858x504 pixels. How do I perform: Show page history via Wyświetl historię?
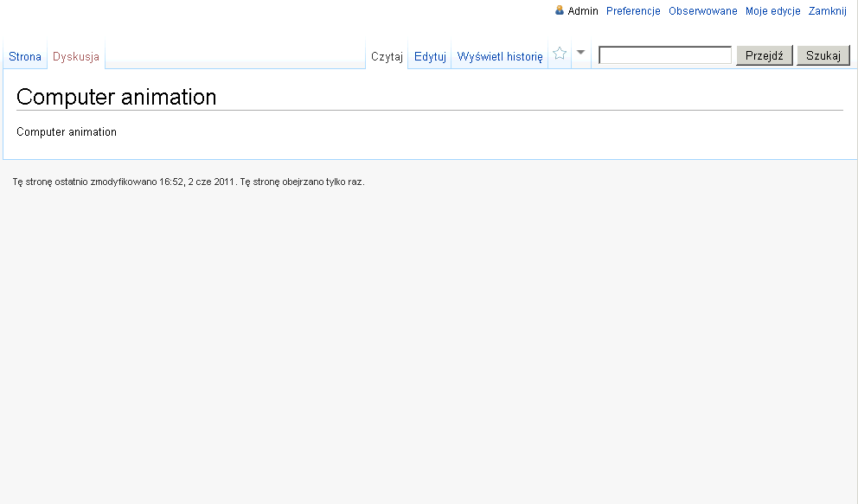tap(499, 57)
